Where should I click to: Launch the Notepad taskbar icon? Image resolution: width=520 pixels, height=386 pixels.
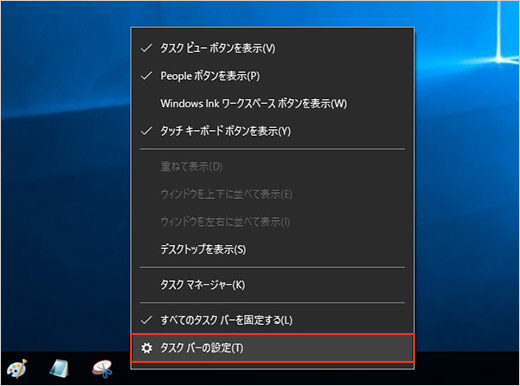pos(60,369)
